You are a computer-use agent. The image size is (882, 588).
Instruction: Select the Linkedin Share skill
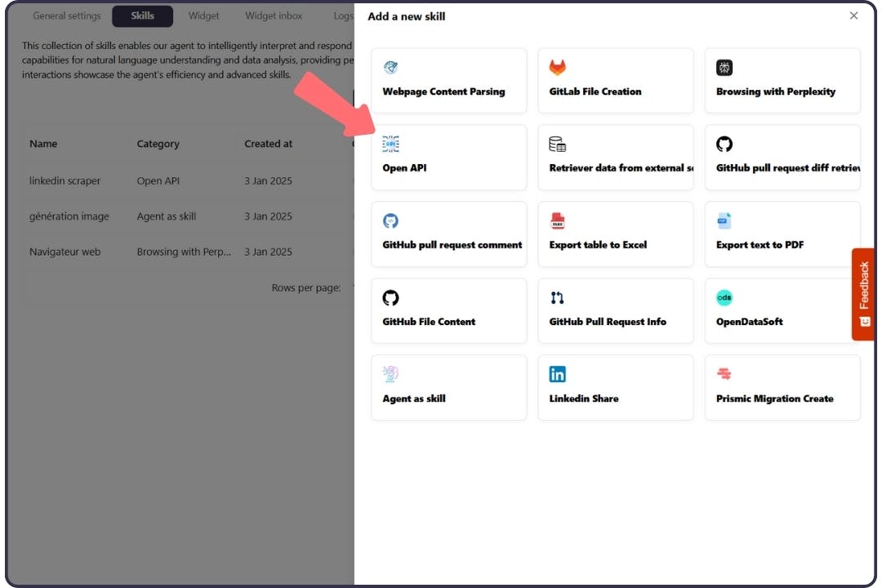616,387
